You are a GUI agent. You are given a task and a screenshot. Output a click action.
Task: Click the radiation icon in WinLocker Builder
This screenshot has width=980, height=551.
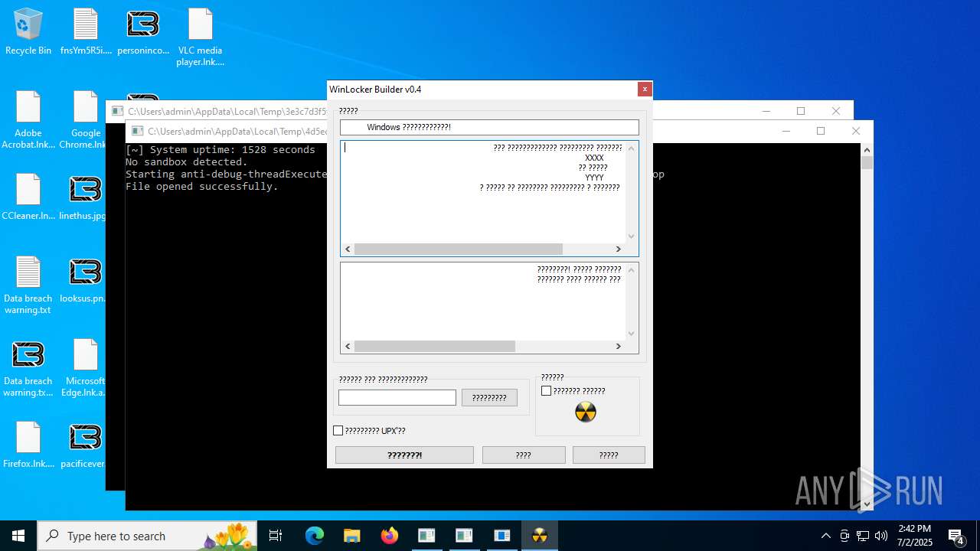tap(585, 412)
